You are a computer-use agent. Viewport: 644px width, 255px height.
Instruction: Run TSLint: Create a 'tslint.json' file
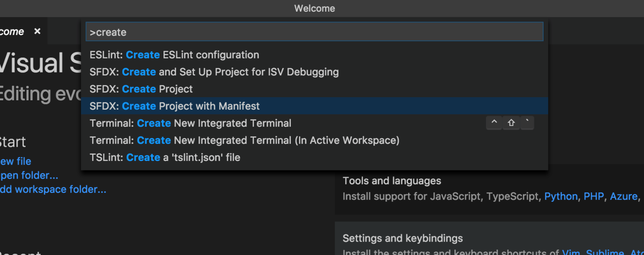pos(165,157)
